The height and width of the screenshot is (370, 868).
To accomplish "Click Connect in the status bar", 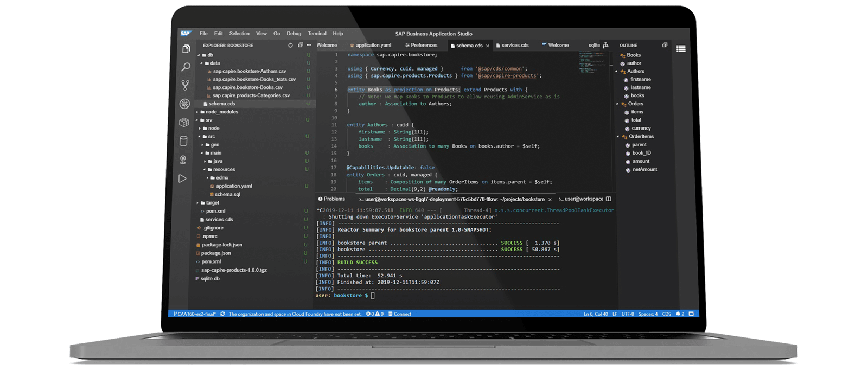I will click(399, 314).
